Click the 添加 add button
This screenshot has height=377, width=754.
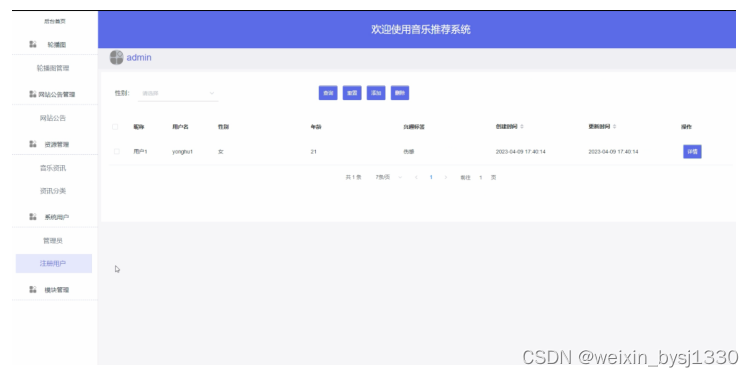(x=376, y=93)
